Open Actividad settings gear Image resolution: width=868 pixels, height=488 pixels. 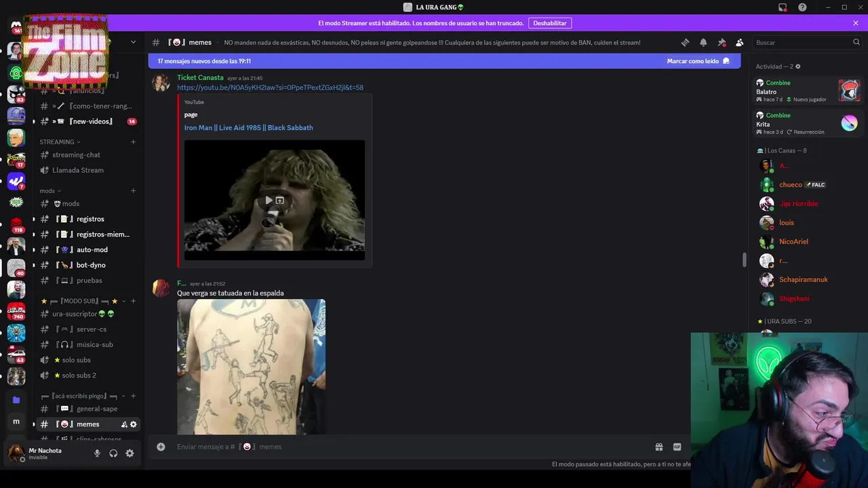pyautogui.click(x=797, y=66)
